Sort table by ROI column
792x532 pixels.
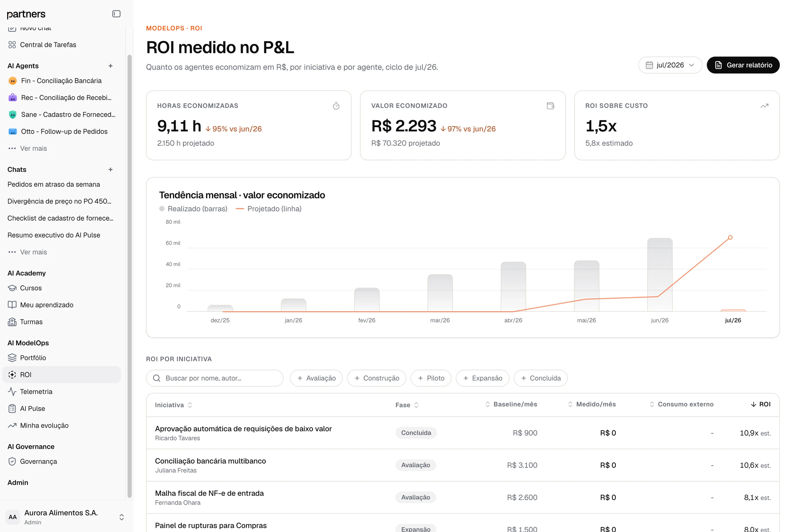coord(761,404)
